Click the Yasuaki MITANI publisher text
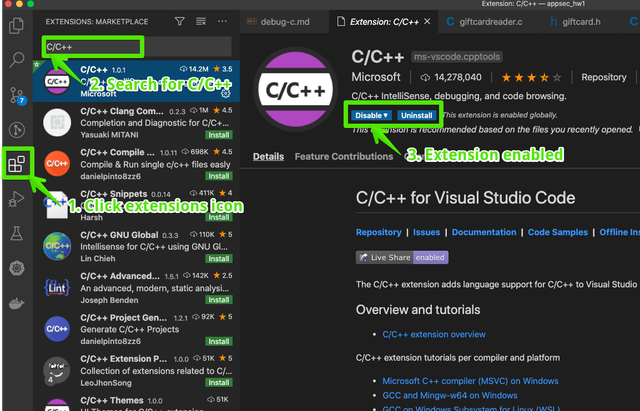 (109, 135)
